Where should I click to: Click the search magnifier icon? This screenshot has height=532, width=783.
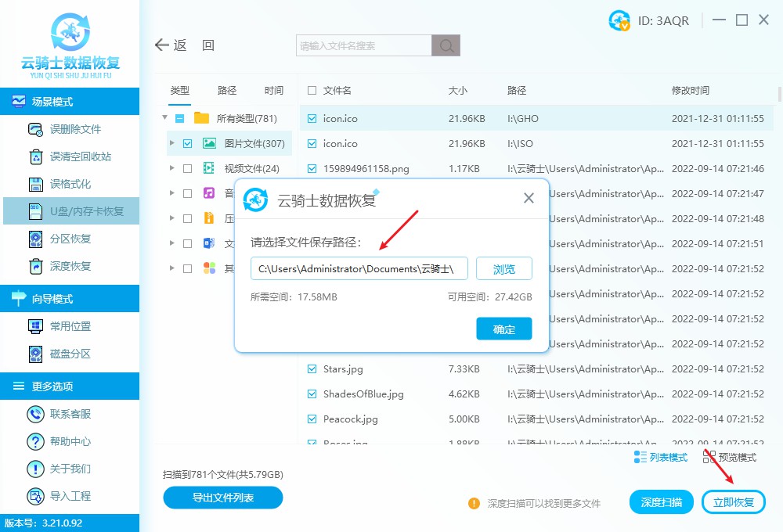coord(446,45)
